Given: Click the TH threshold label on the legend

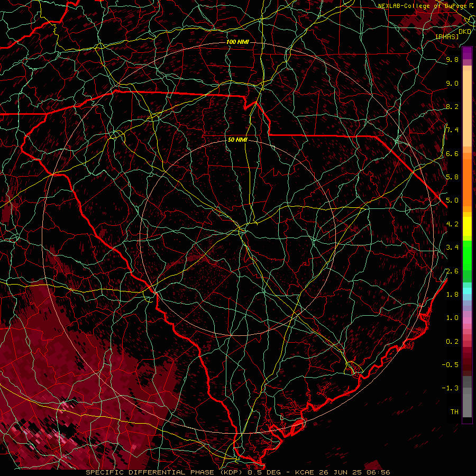Looking at the screenshot, I should pyautogui.click(x=454, y=412).
